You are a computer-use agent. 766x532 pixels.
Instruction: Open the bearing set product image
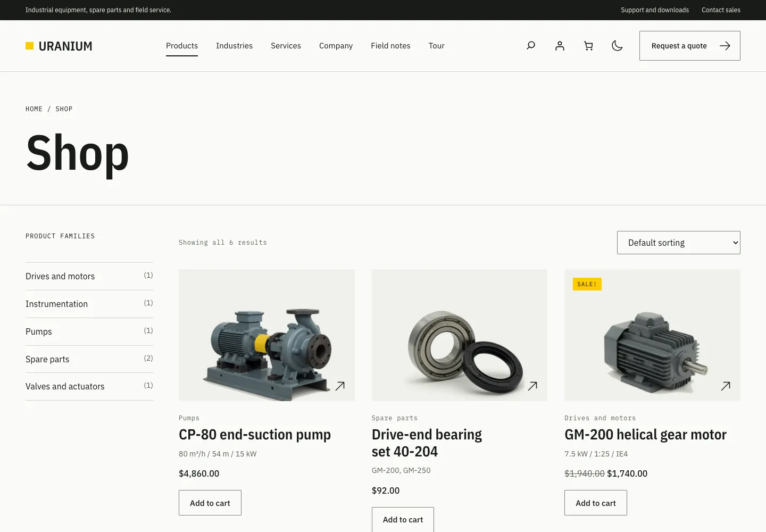click(460, 335)
